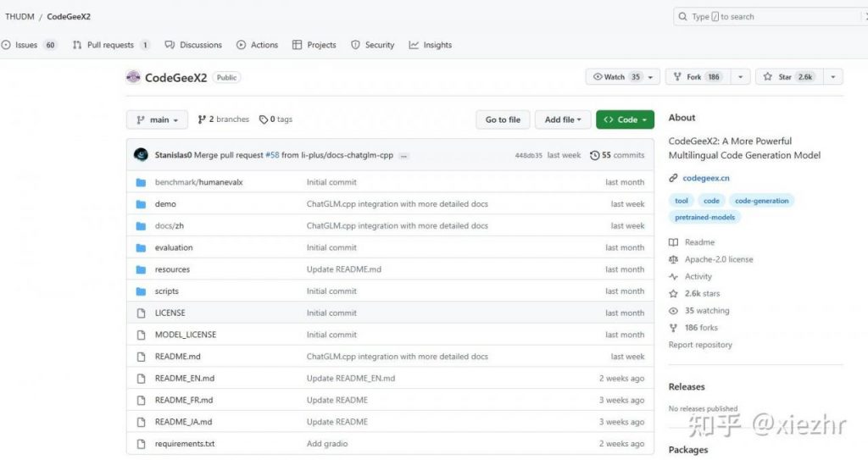The image size is (868, 460).
Task: Click the commit history clock icon
Action: pos(594,155)
